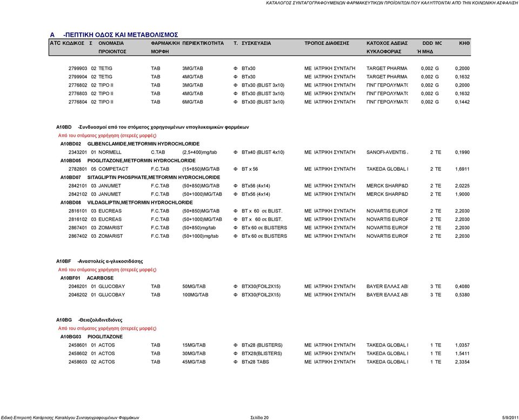Click the A10BF01 ACARBOSE heading
Screen dimensions: 519x420
[86, 278]
